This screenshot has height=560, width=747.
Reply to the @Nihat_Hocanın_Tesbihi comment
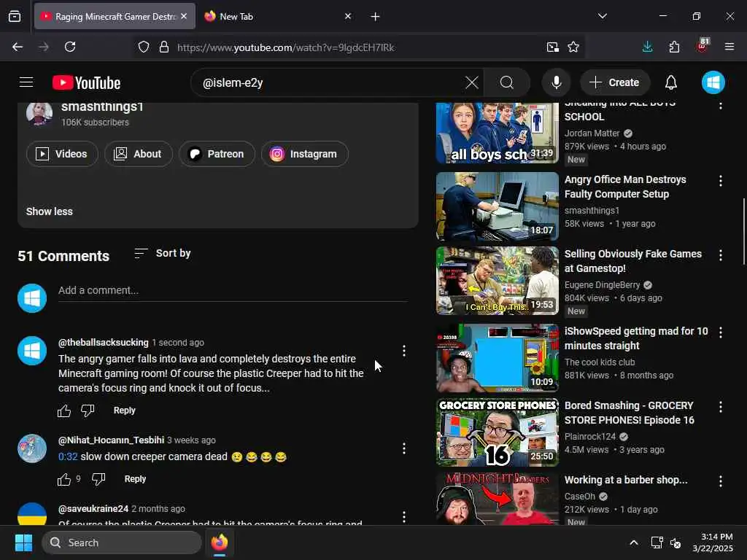tap(135, 479)
